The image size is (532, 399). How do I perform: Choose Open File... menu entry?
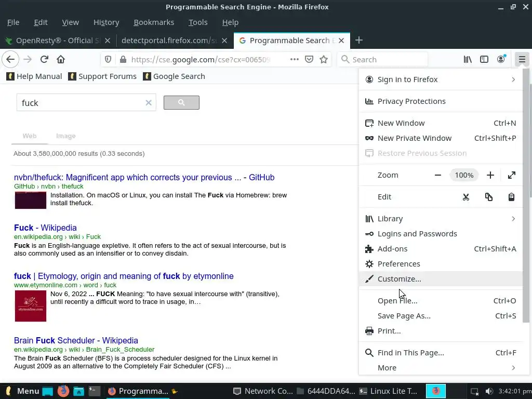(441, 301)
